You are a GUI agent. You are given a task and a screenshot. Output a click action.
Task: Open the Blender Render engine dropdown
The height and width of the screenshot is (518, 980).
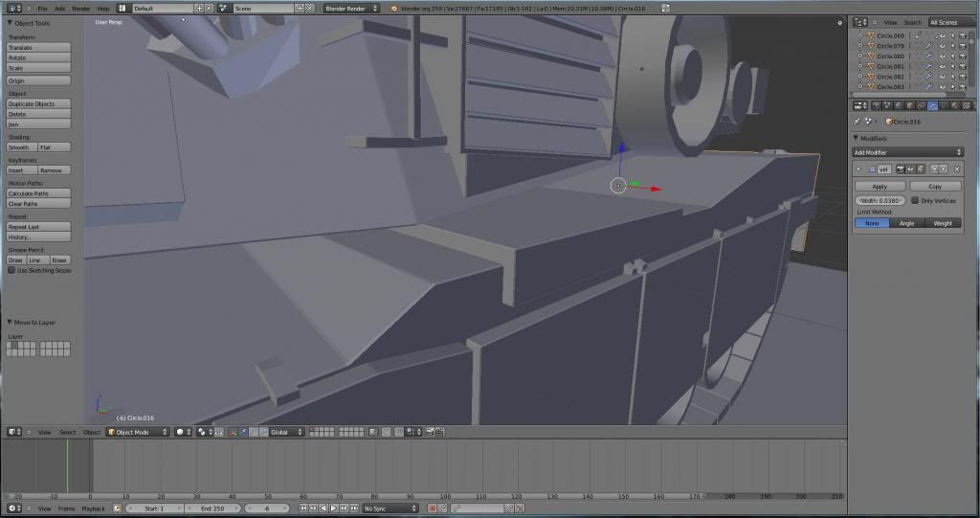click(x=350, y=8)
